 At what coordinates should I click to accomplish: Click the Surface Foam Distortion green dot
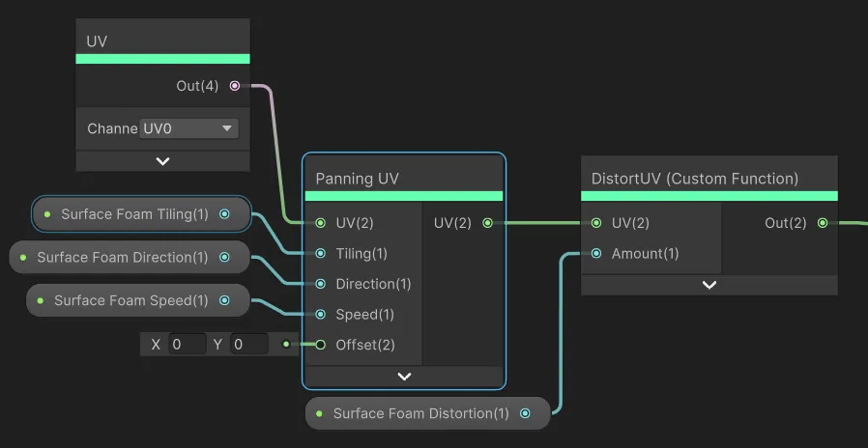[x=319, y=413]
